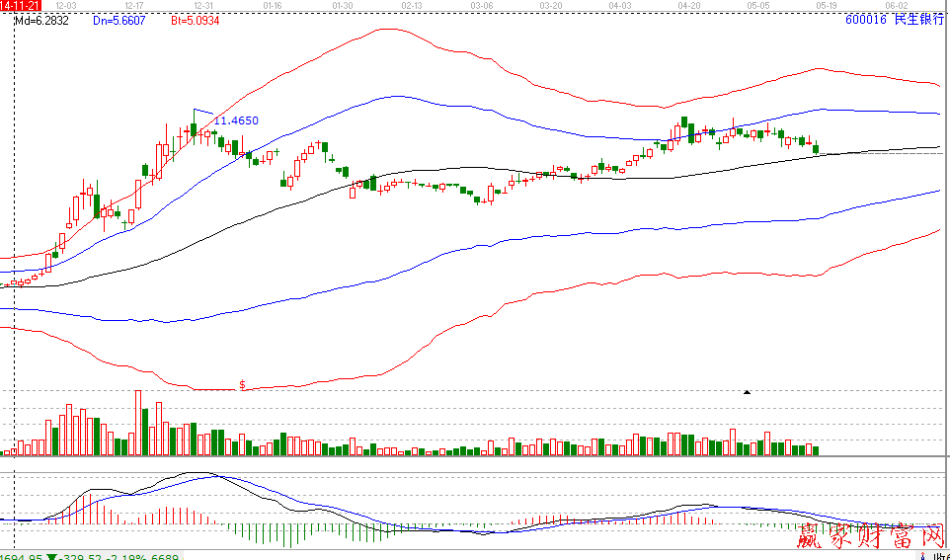Jump to the 12-03 date on axis
The image size is (950, 560).
click(65, 6)
